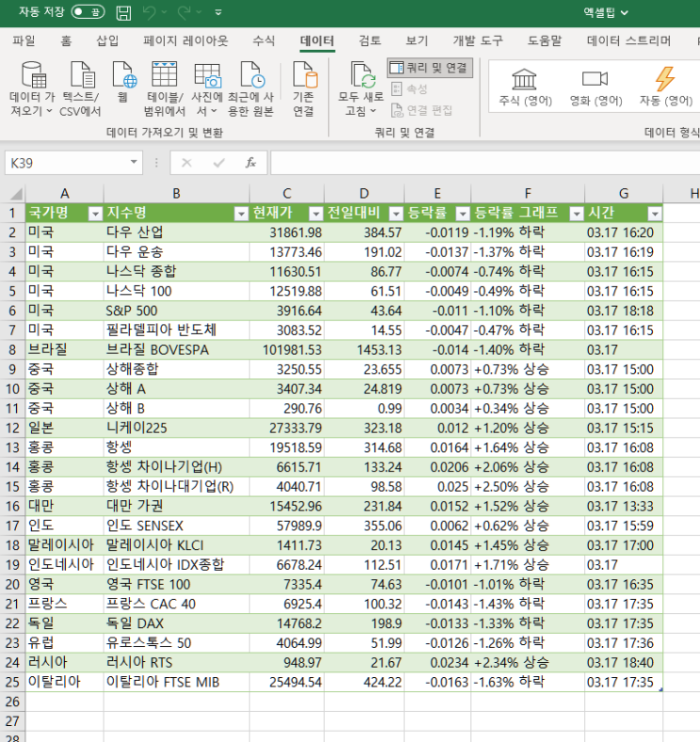Click the Select All corner triangle
700x742 pixels.
tap(15, 194)
